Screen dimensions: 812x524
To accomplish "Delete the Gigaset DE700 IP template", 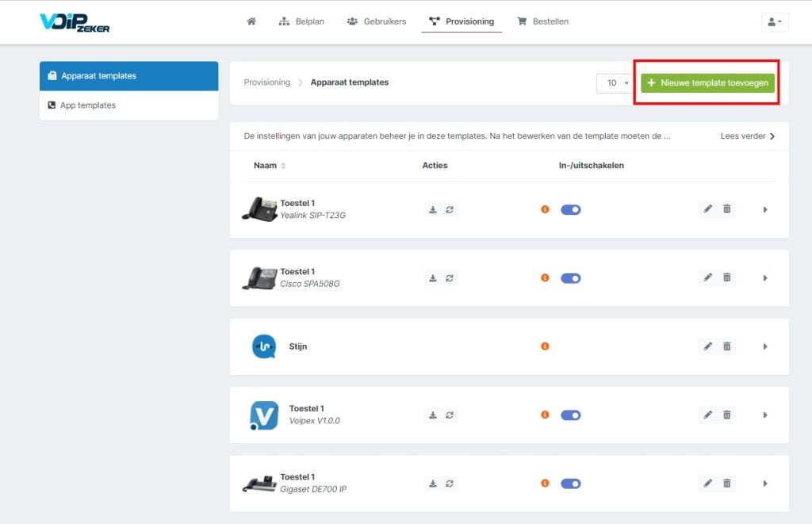I will pos(727,483).
